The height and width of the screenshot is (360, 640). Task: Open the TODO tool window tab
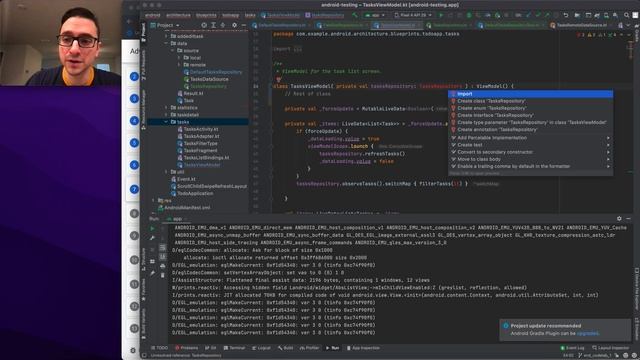[159, 348]
